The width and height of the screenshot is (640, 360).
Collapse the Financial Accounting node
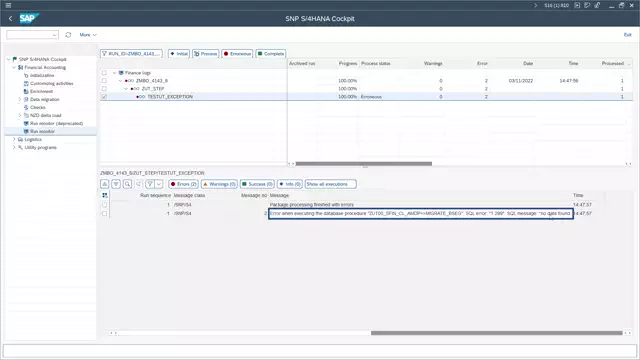point(14,67)
